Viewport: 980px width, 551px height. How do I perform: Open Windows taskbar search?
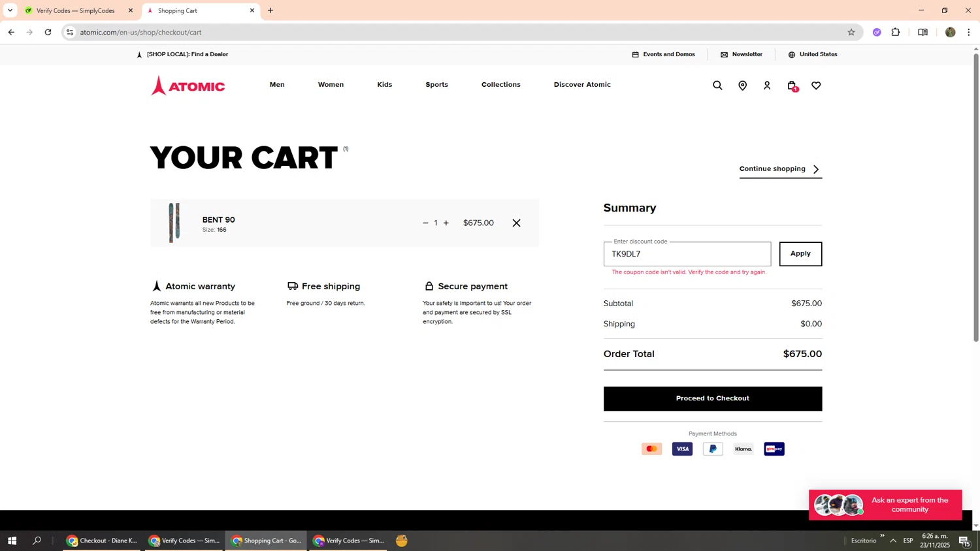[37, 541]
